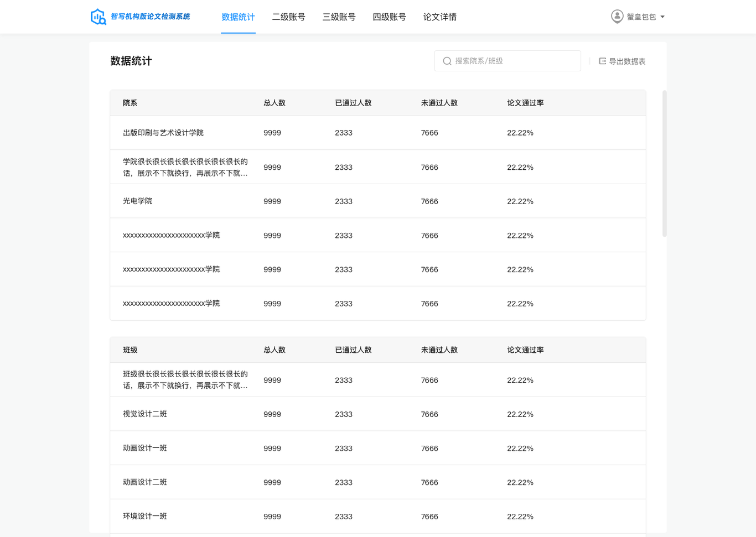This screenshot has width=756, height=537.
Task: Click 7666 in the 光电学院 row
Action: tap(429, 201)
